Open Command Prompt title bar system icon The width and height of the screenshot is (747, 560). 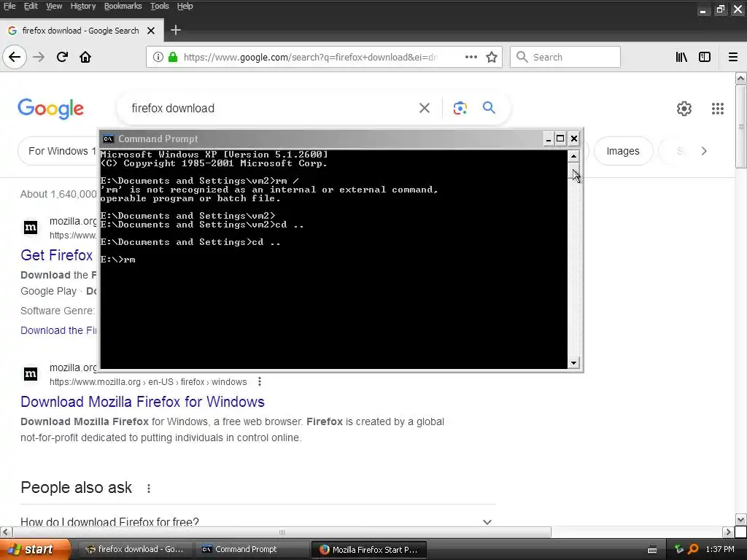108,139
